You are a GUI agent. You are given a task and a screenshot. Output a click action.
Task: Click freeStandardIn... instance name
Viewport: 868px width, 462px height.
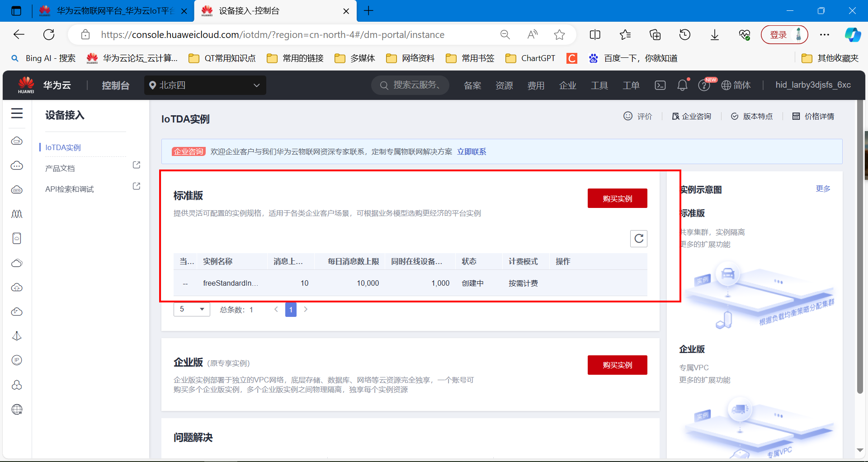click(231, 283)
